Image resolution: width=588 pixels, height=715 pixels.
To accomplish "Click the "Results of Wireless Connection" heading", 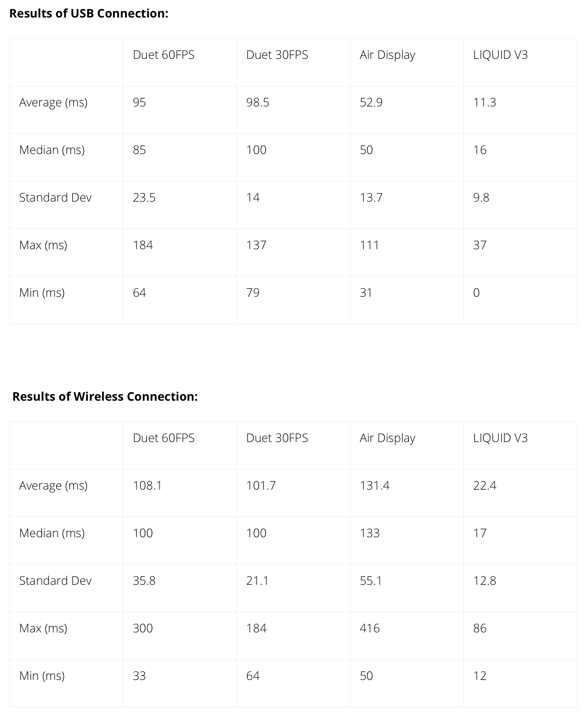I will coord(105,397).
